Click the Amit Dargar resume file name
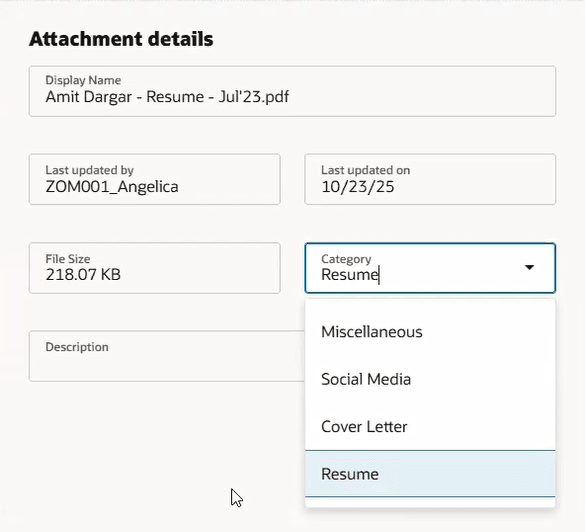The image size is (585, 532). pos(167,97)
